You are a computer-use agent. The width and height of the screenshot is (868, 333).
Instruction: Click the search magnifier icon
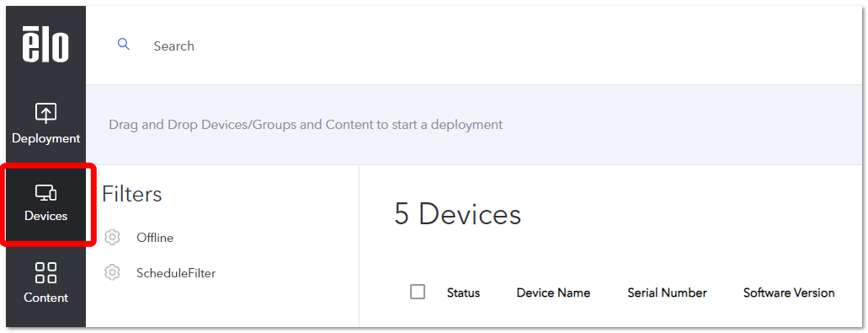[x=124, y=45]
